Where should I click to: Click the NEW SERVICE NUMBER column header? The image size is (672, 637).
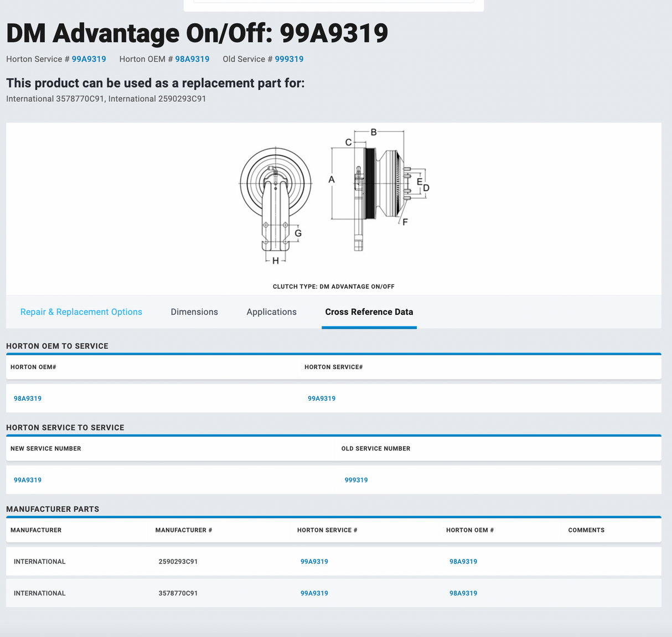tap(46, 448)
